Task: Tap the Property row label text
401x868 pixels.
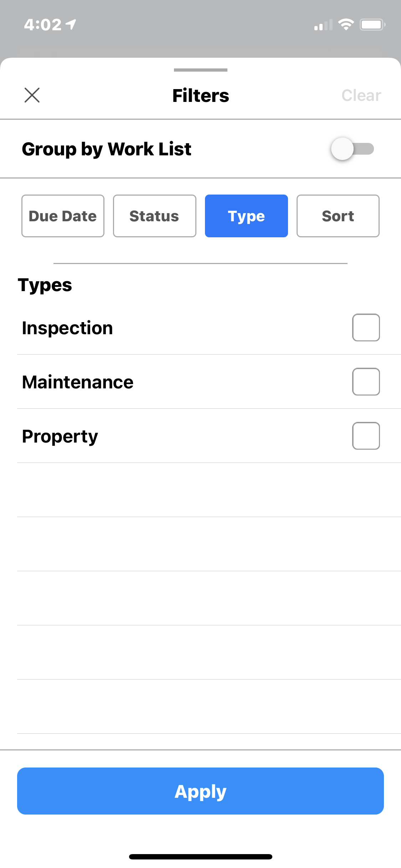Action: (60, 436)
